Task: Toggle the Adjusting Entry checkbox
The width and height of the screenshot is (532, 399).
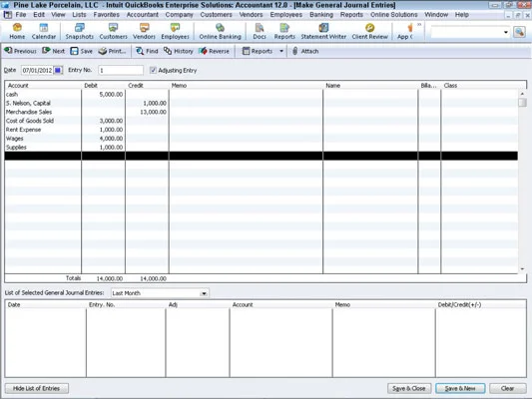Action: (x=153, y=70)
